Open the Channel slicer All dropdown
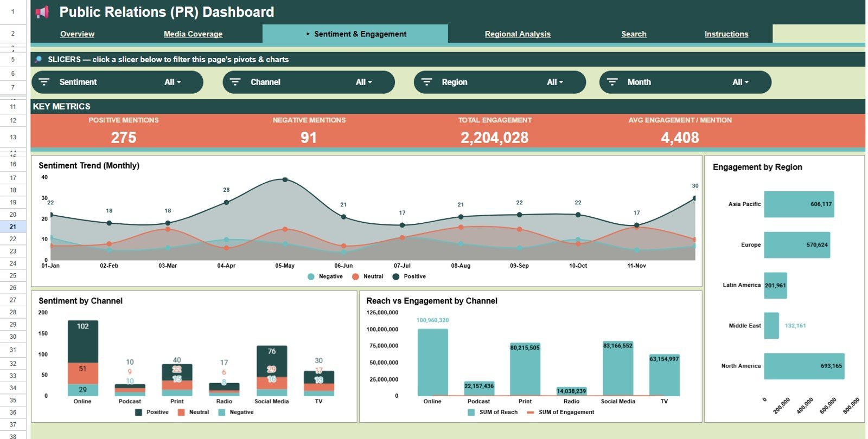 tap(363, 82)
